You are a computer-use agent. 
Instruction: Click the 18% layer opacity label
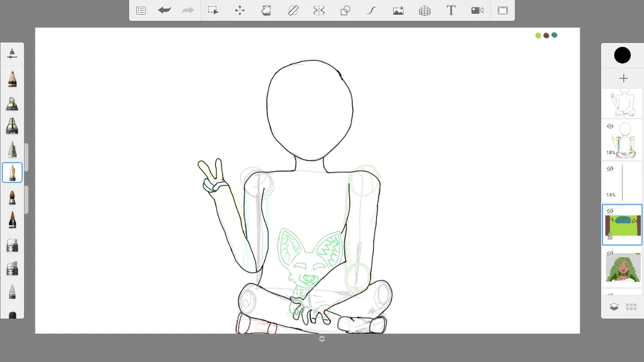coord(611,152)
